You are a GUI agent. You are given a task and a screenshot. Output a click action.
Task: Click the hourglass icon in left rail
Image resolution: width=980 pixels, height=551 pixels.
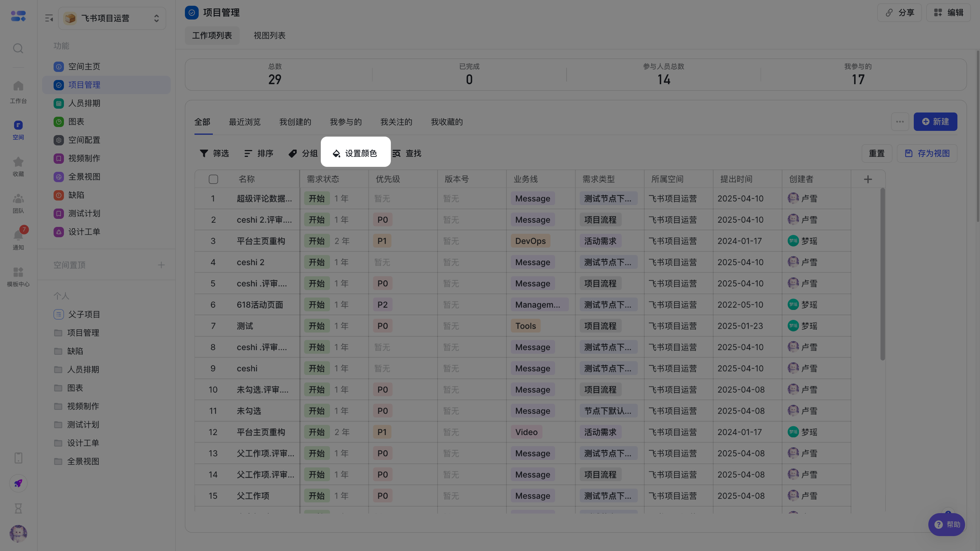(x=18, y=509)
